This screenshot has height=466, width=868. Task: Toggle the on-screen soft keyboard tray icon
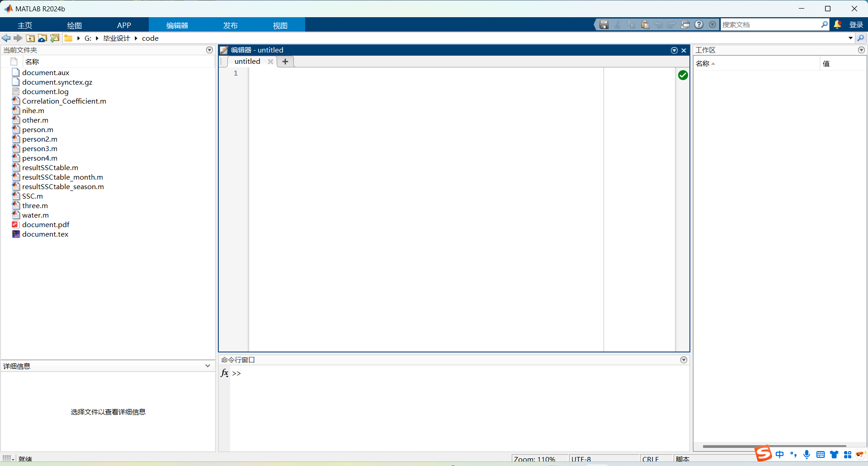click(x=821, y=454)
